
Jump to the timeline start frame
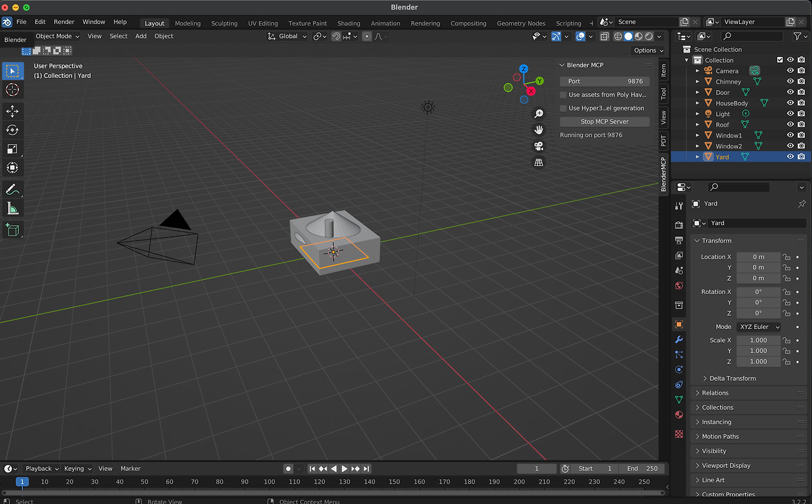point(312,468)
